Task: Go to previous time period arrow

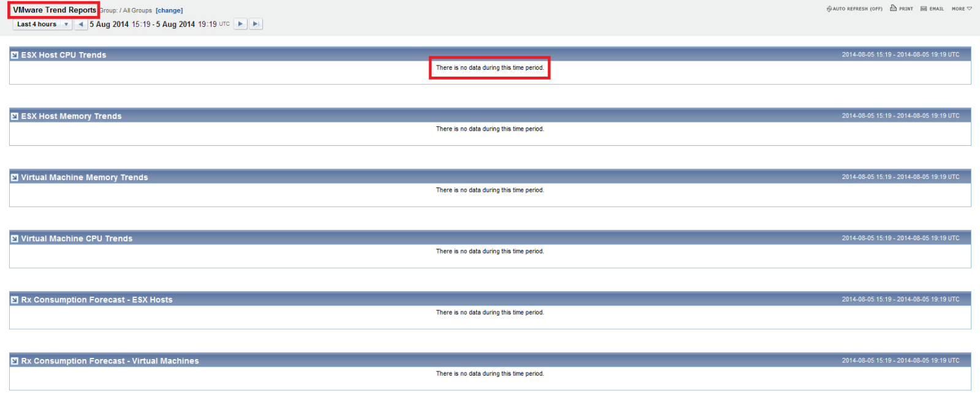Action: click(81, 25)
